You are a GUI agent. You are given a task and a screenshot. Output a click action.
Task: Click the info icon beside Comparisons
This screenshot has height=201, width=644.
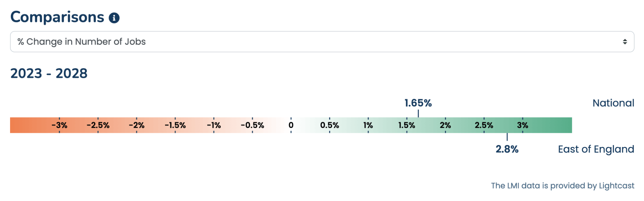[114, 18]
